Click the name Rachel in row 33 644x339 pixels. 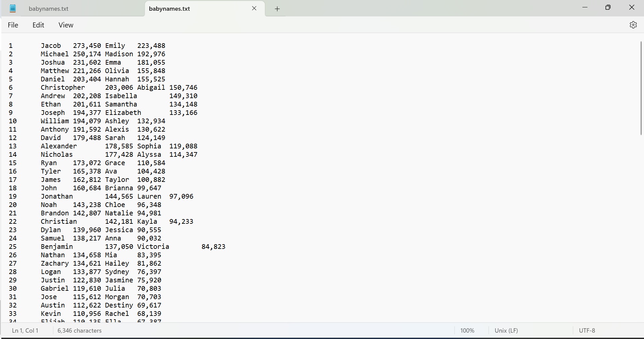coord(117,314)
